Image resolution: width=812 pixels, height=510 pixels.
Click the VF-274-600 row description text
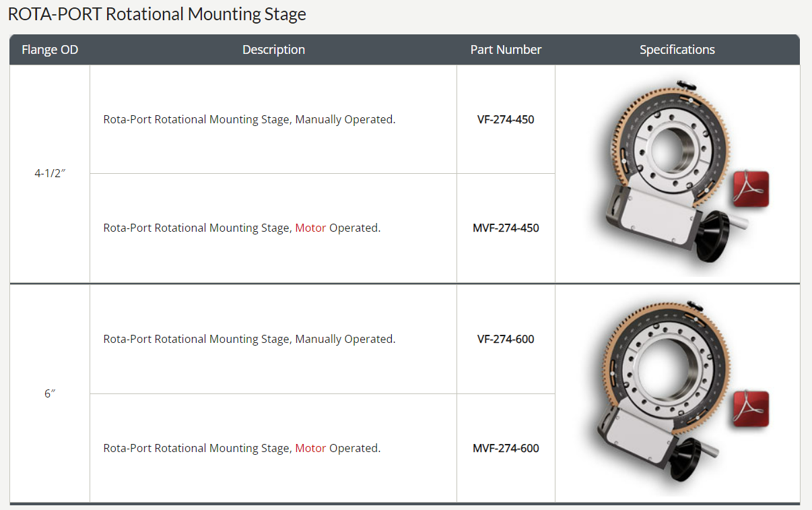249,339
